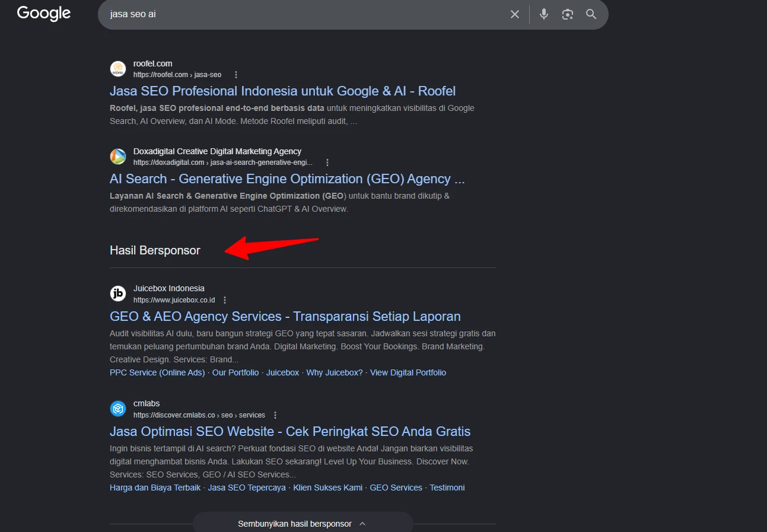This screenshot has height=532, width=767.
Task: Click the roofel.com favicon
Action: (x=118, y=69)
